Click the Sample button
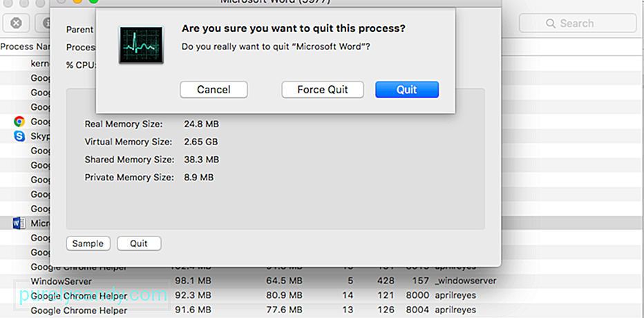Viewport: 644px width, 318px height. [88, 243]
